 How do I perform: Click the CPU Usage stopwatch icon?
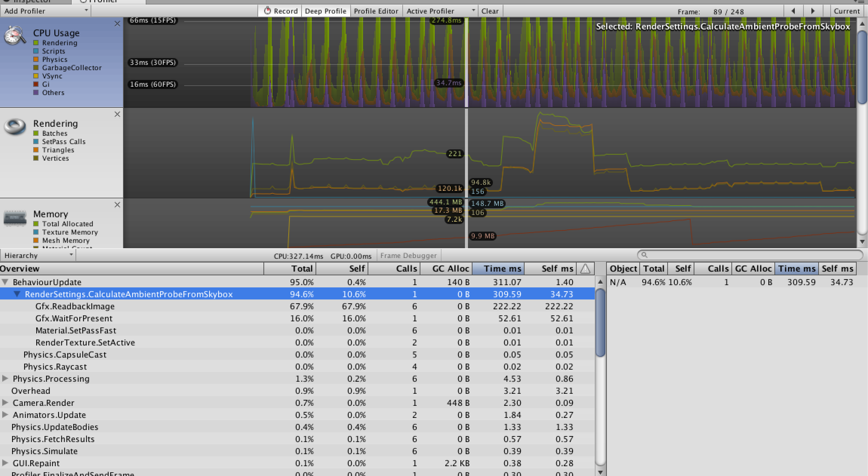[x=15, y=36]
